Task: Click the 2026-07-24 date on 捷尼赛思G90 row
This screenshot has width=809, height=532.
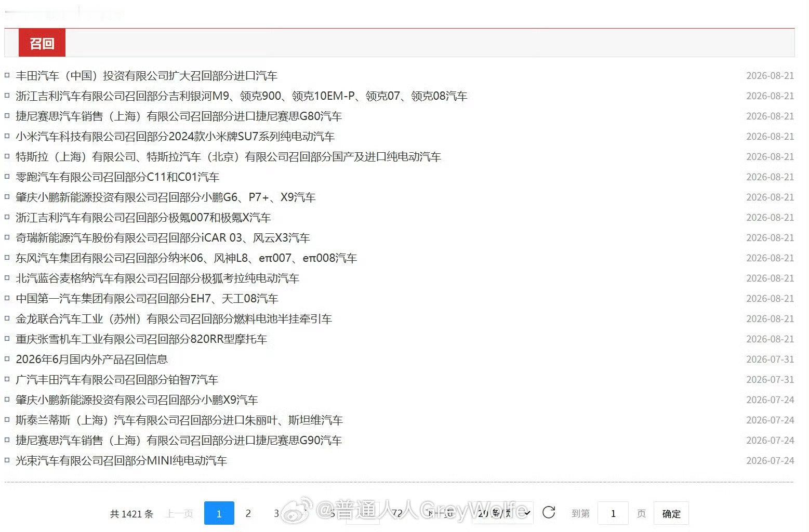Action: 770,441
